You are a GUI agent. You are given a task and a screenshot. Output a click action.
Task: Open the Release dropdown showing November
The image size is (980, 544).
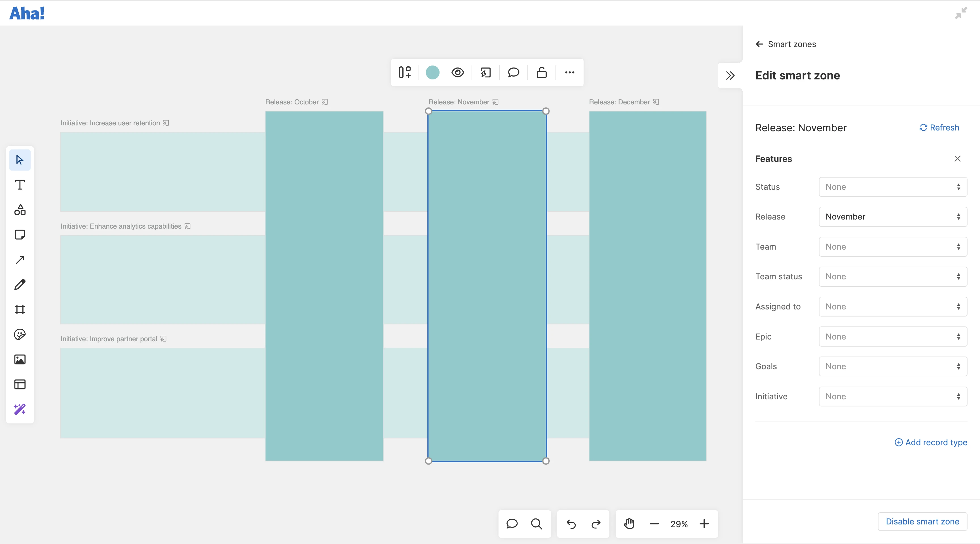892,217
